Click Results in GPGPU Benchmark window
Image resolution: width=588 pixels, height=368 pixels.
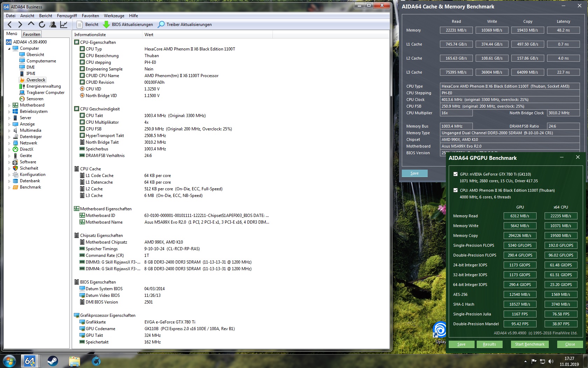pyautogui.click(x=489, y=344)
